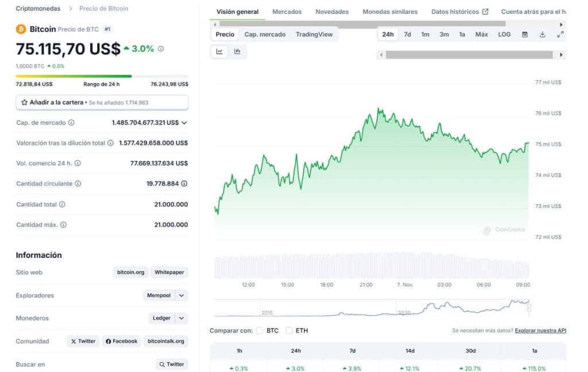
Task: Open Cuenta atrás tab
Action: click(x=533, y=11)
